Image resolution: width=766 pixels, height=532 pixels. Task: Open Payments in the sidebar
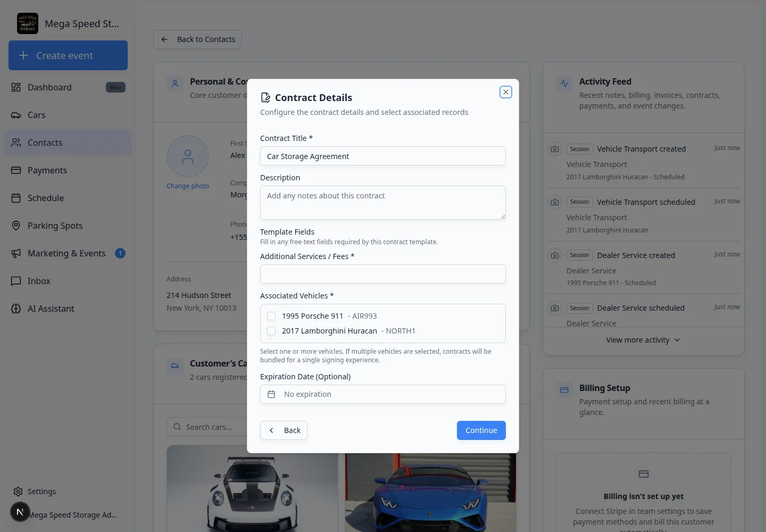[x=68, y=170]
